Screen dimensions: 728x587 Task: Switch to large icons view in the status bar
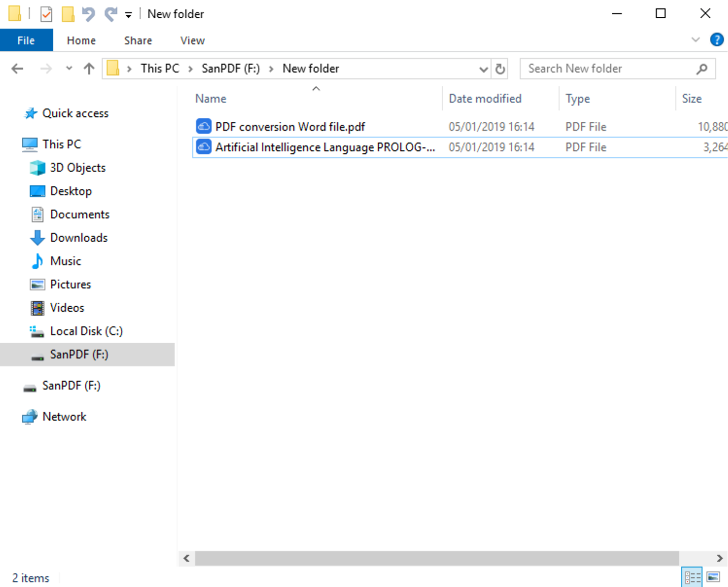713,577
